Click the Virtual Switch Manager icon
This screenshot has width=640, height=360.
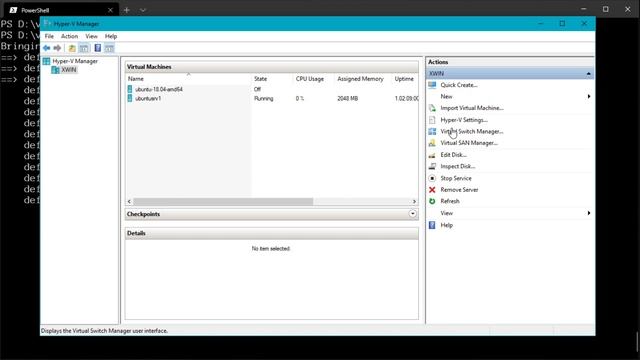pos(432,131)
